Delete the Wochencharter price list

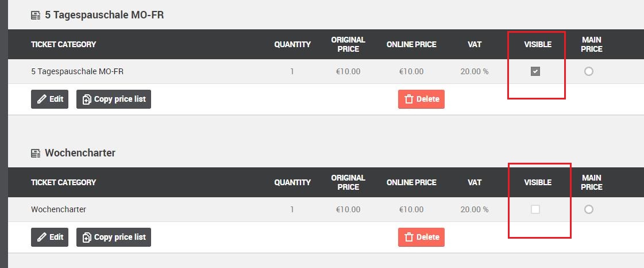pyautogui.click(x=422, y=237)
